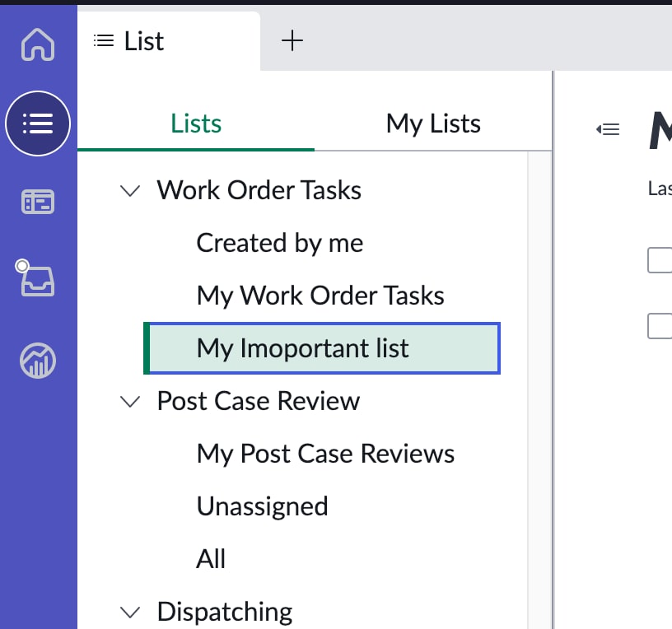
Task: Collapse the Dispatching section
Action: click(x=129, y=612)
